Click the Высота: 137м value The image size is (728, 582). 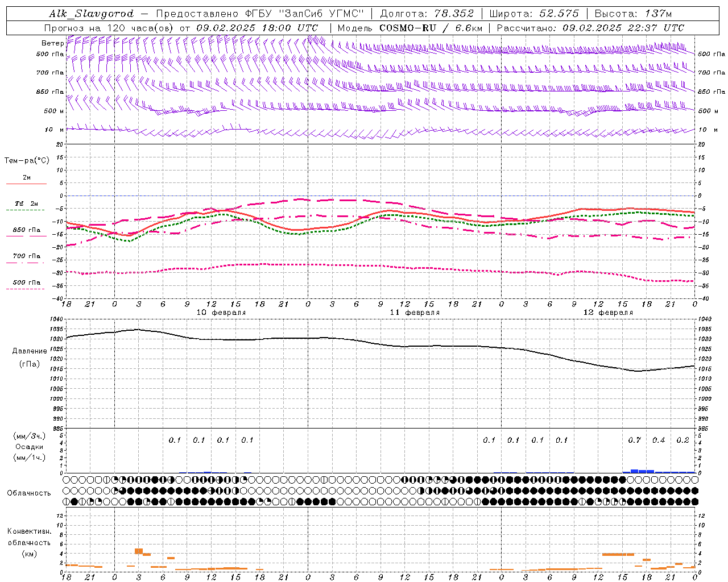[x=633, y=14]
